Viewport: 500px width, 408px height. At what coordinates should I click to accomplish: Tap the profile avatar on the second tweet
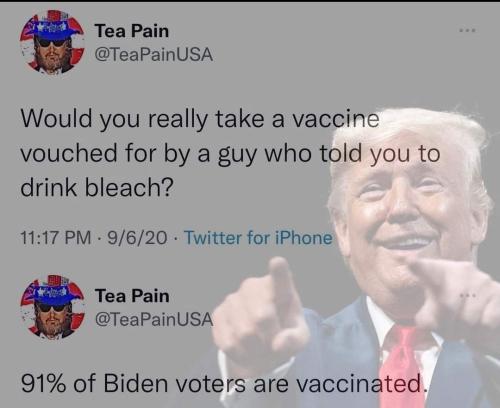[52, 307]
